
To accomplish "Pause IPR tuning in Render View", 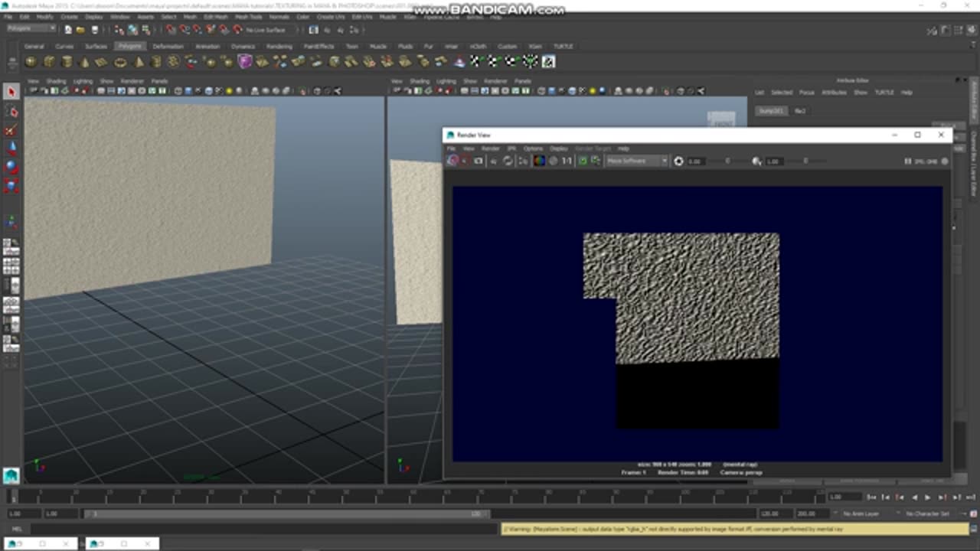I will pos(908,161).
